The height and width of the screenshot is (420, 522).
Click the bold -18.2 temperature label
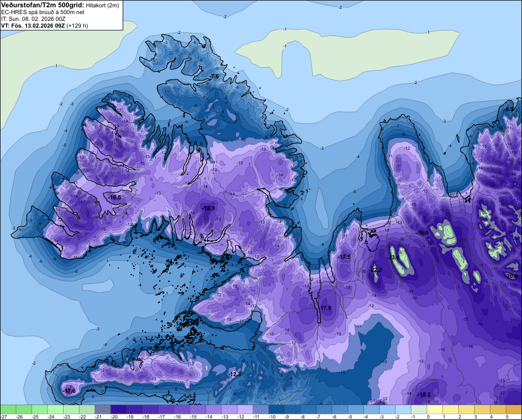[x=424, y=395]
